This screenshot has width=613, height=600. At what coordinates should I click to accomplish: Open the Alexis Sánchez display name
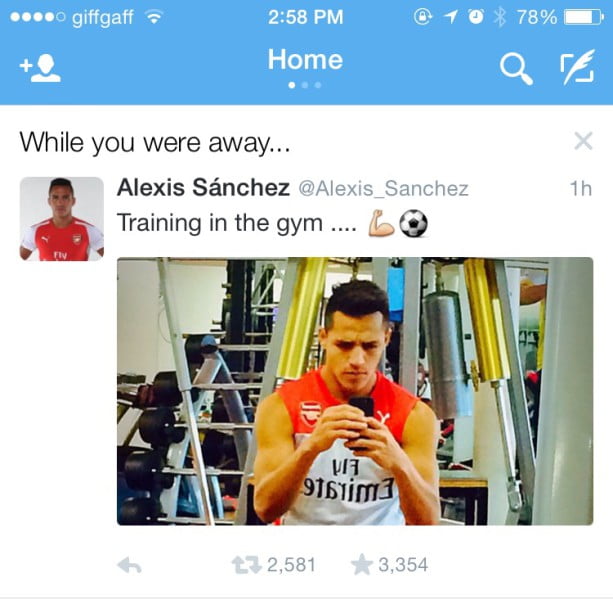(203, 187)
